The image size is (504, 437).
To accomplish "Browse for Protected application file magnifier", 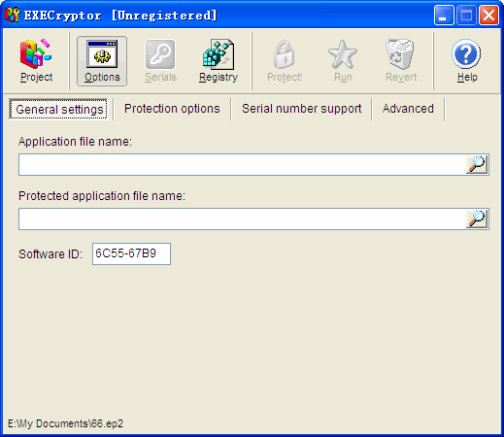I will point(477,219).
